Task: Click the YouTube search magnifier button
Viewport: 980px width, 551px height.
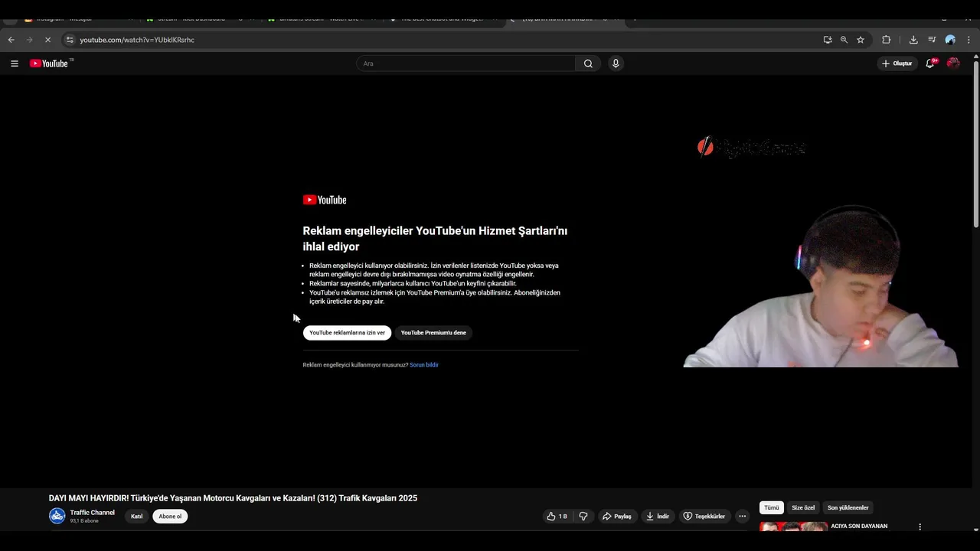Action: [x=588, y=64]
